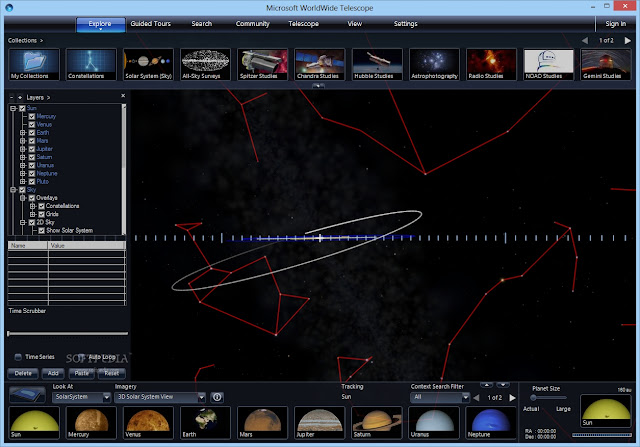Uncheck the Pluto layer checkbox
Image resolution: width=640 pixels, height=447 pixels.
point(32,182)
